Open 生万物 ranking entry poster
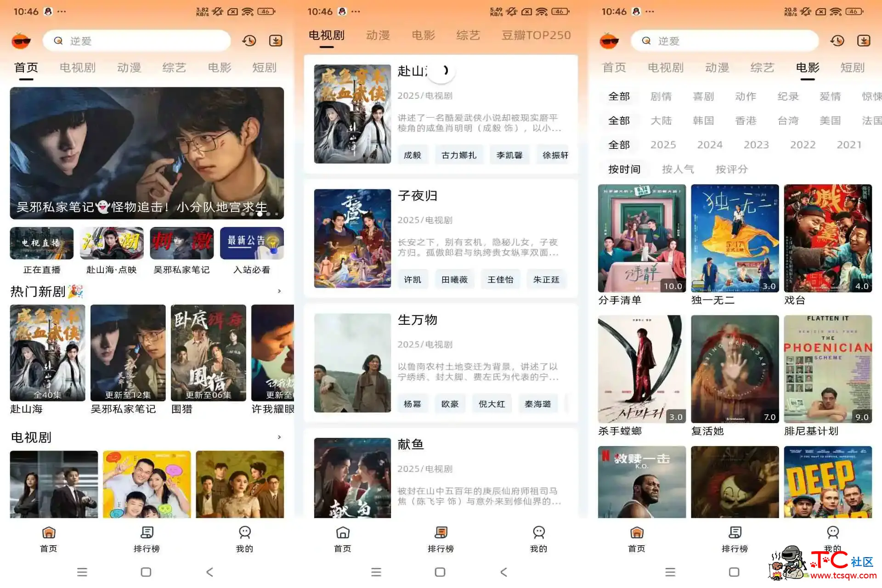Image resolution: width=882 pixels, height=588 pixels. coord(352,363)
